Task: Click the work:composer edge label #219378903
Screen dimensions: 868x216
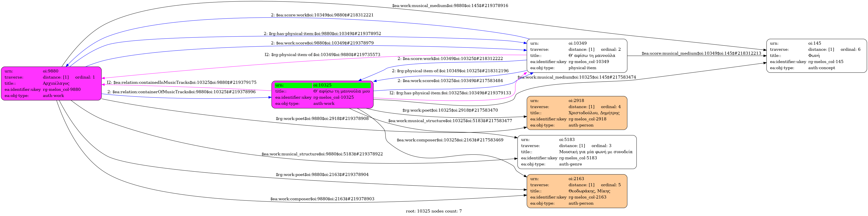Action: click(322, 199)
